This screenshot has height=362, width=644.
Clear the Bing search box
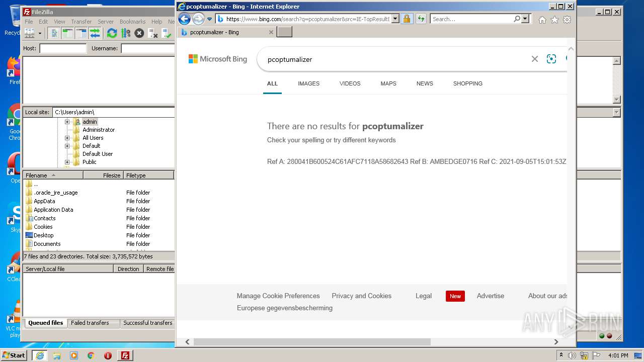tap(535, 59)
